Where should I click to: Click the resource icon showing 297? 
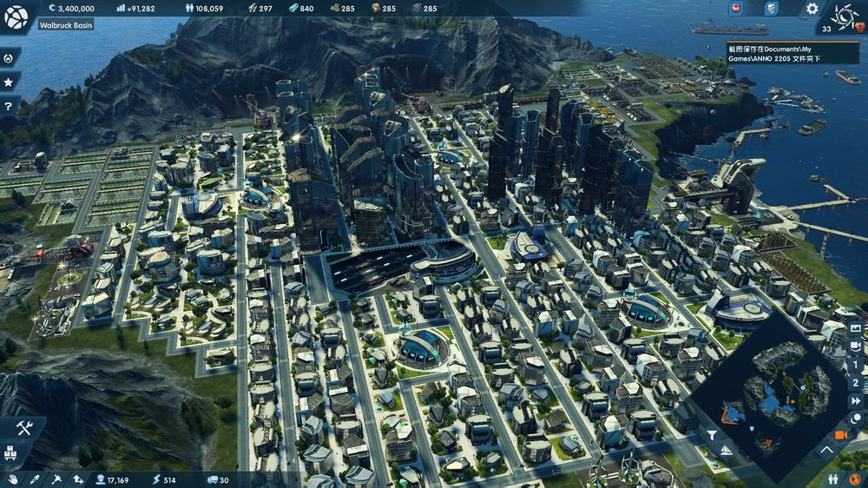(x=253, y=9)
